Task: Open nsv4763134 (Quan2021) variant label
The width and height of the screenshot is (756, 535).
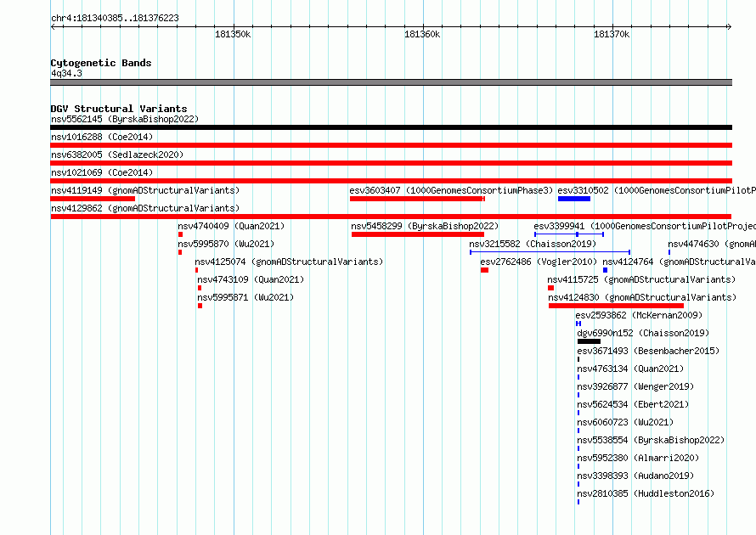Action: [x=630, y=369]
